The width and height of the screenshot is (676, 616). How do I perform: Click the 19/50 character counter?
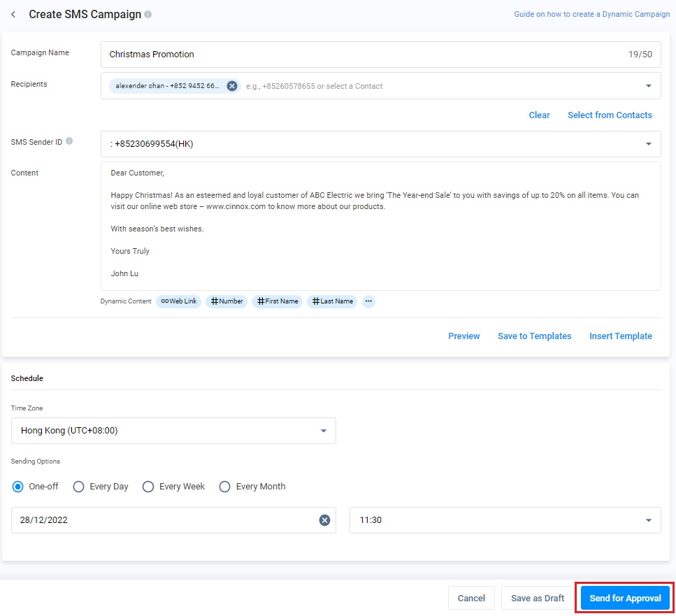tap(640, 55)
